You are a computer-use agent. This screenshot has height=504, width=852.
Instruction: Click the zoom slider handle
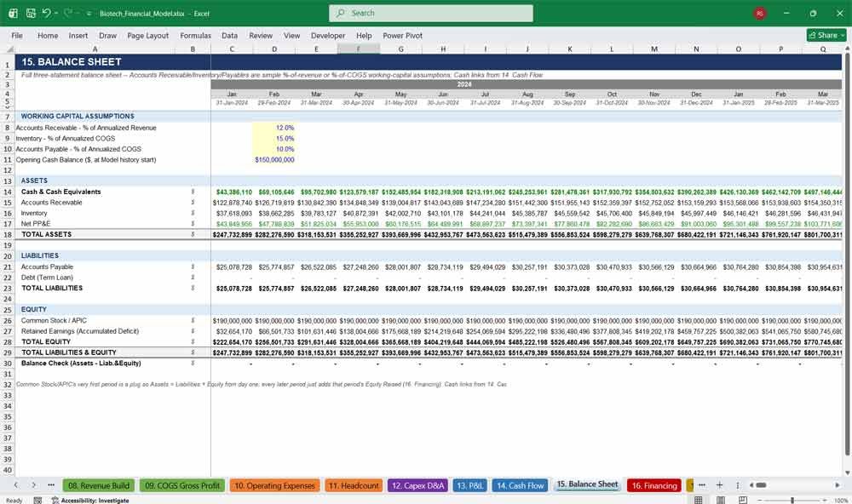tap(792, 500)
